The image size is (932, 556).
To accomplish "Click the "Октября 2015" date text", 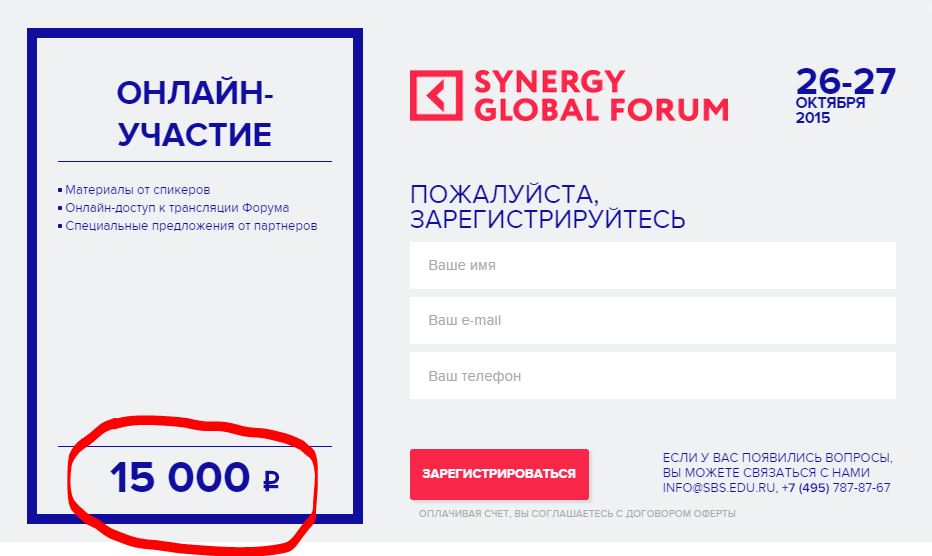I will click(x=829, y=110).
